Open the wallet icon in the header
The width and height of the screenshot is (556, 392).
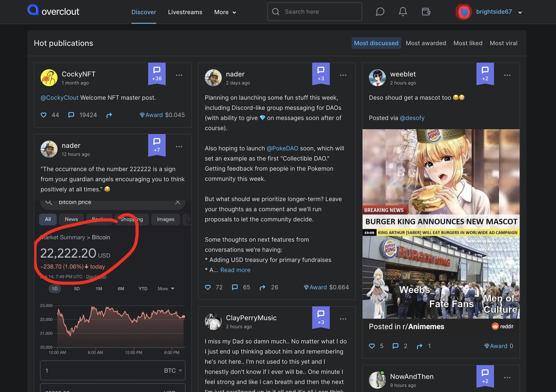pos(426,12)
